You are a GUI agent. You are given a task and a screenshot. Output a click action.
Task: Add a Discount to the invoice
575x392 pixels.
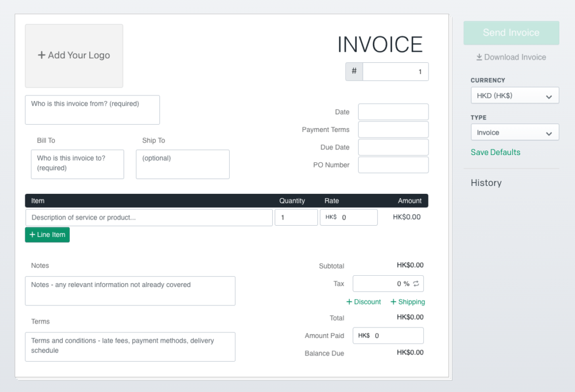point(363,302)
